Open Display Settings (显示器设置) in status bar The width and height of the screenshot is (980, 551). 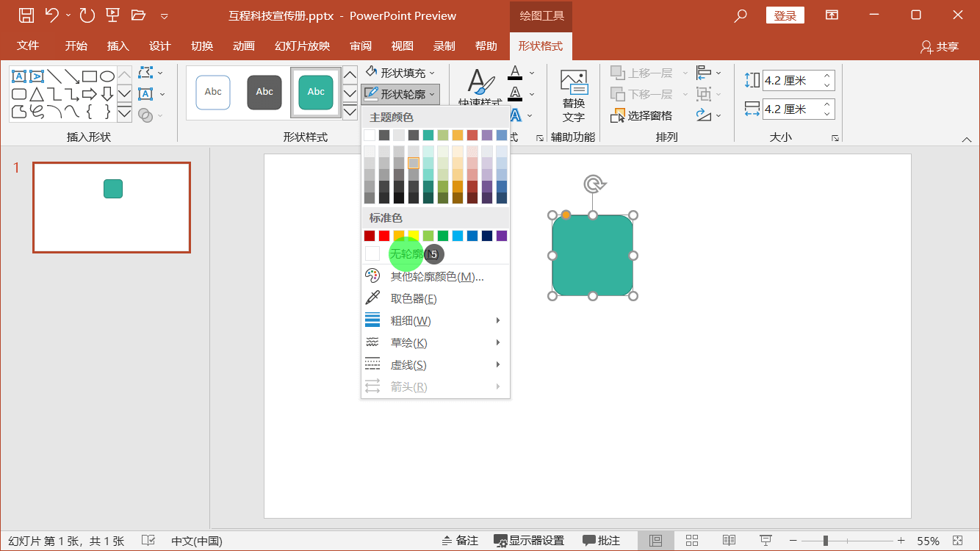(529, 541)
